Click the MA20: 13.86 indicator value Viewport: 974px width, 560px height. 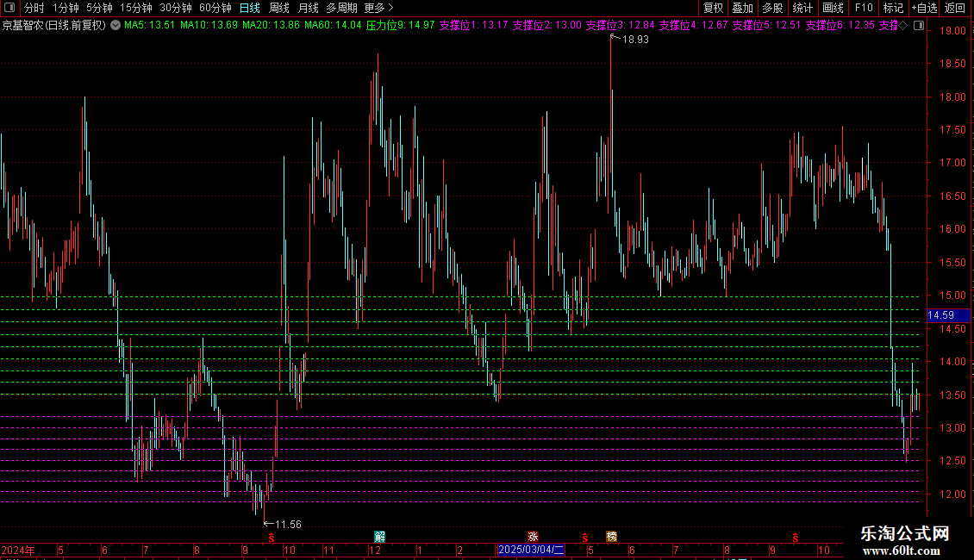coord(271,26)
